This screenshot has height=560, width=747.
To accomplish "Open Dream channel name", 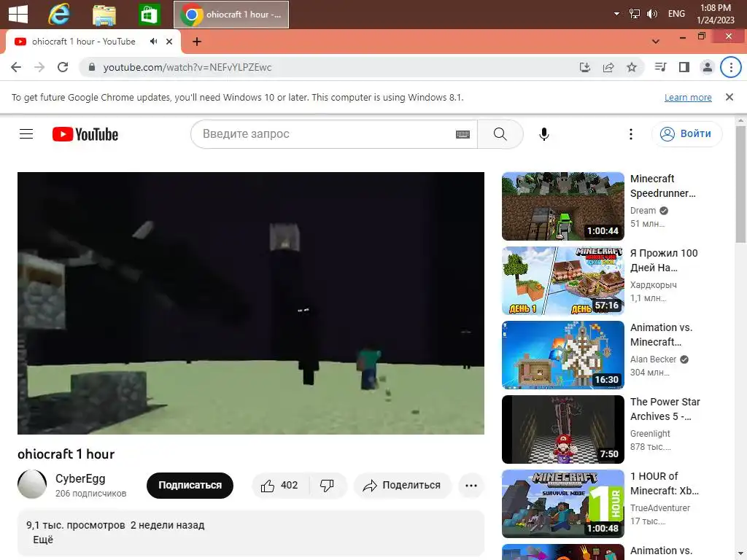I will 643,211.
